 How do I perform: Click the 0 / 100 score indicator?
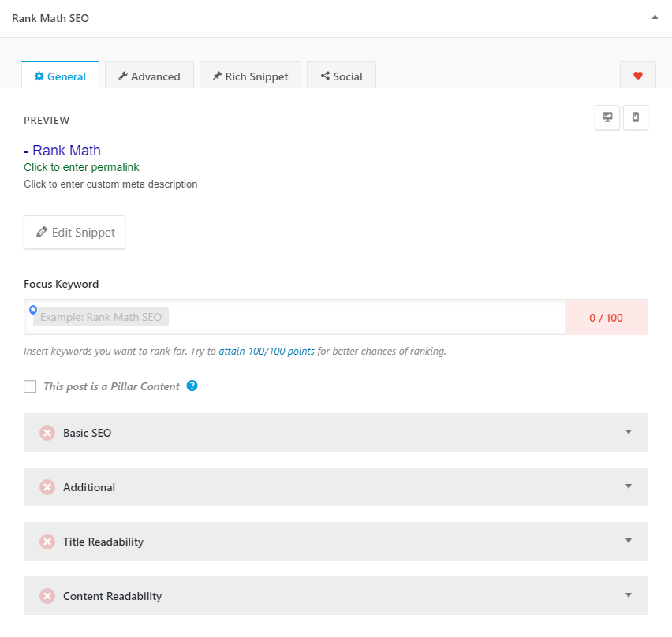pyautogui.click(x=606, y=318)
